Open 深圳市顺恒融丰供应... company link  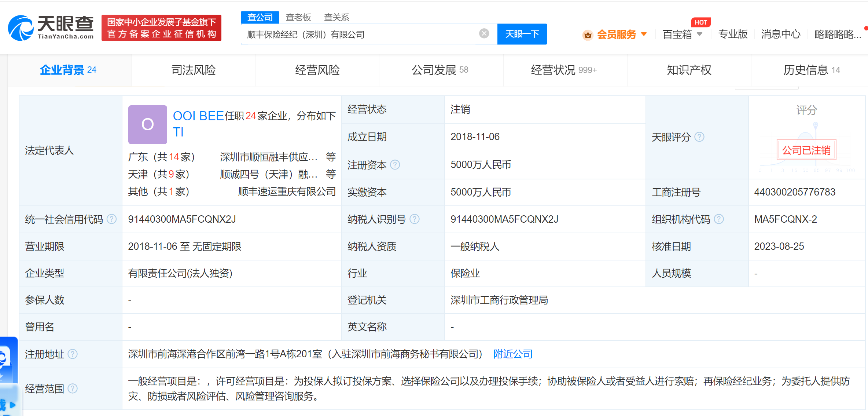pyautogui.click(x=269, y=157)
